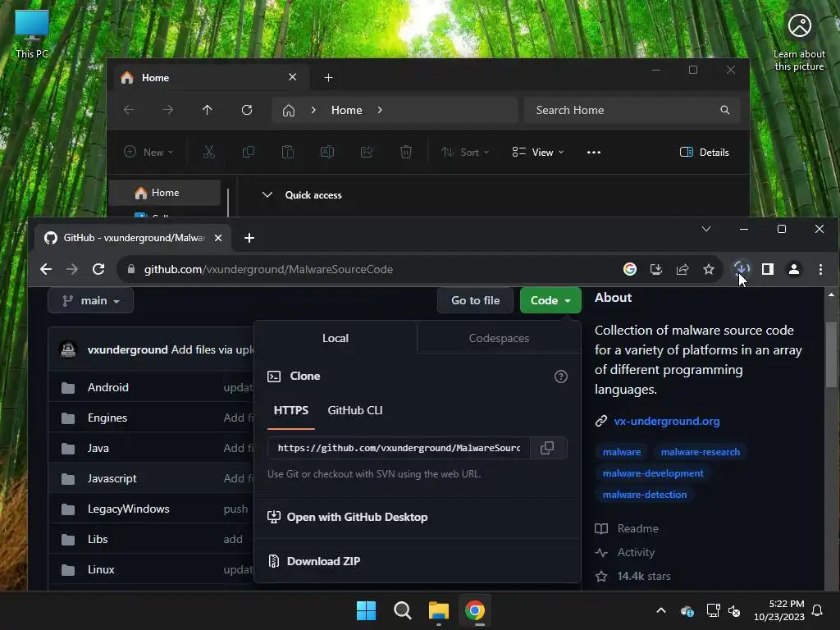Open the This PC desktop icon

tap(32, 34)
